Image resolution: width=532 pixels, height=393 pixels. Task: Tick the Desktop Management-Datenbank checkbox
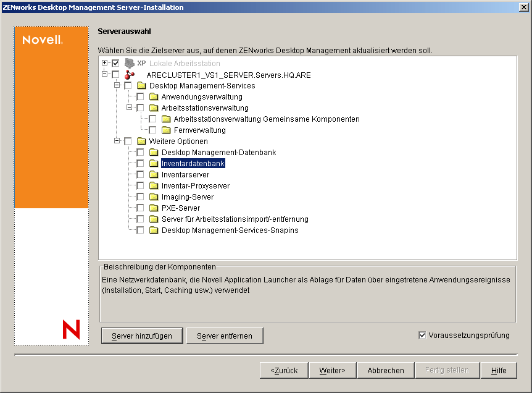click(140, 152)
